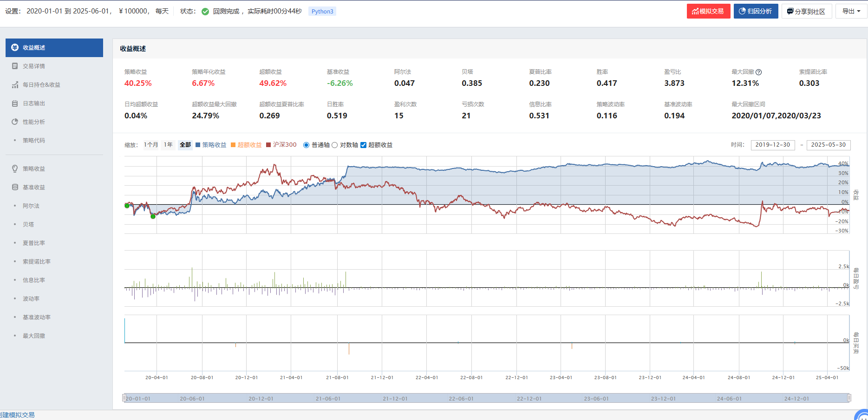The width and height of the screenshot is (868, 420).
Task: Click the 盈亏比 value 3.873
Action: pyautogui.click(x=674, y=84)
